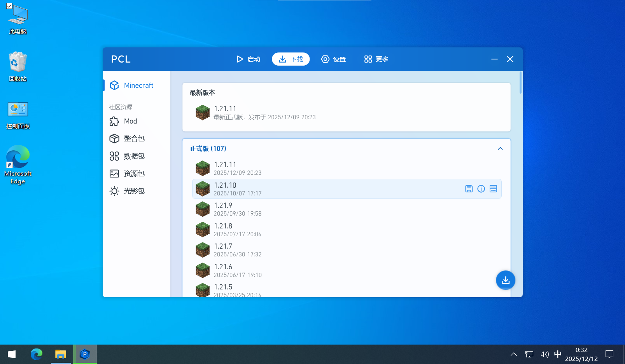Choose version 1.21.8 from the list
The height and width of the screenshot is (364, 625).
click(237, 230)
